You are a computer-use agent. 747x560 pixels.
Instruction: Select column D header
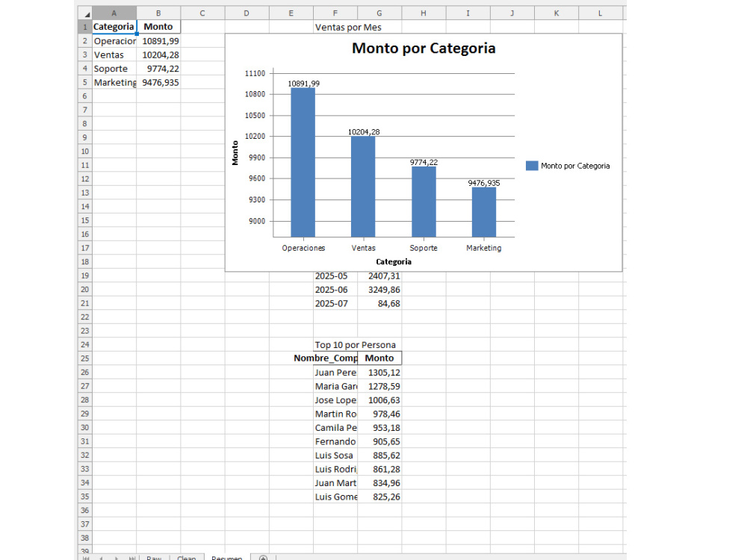[x=247, y=13]
